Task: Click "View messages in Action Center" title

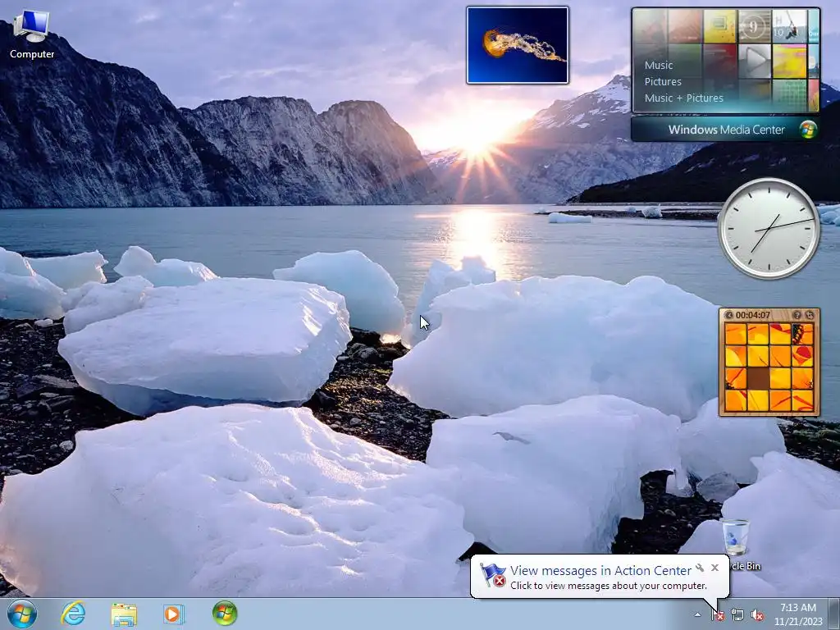Action: [x=600, y=571]
